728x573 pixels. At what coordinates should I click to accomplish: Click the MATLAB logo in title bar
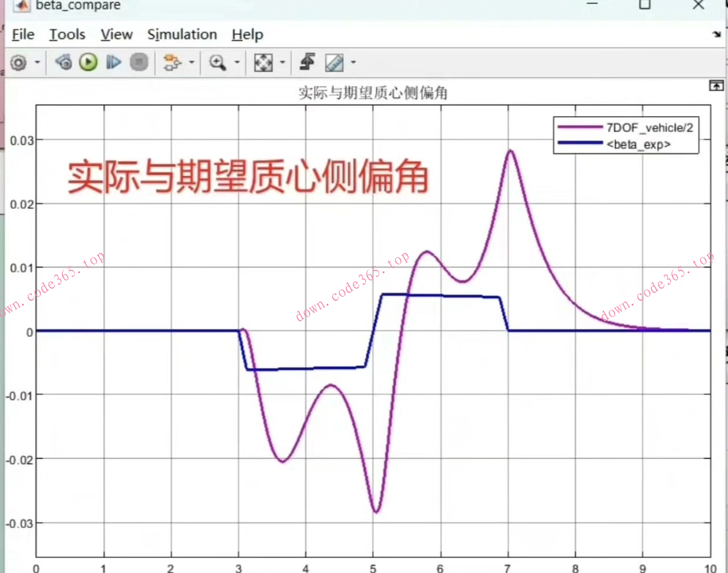pyautogui.click(x=22, y=5)
